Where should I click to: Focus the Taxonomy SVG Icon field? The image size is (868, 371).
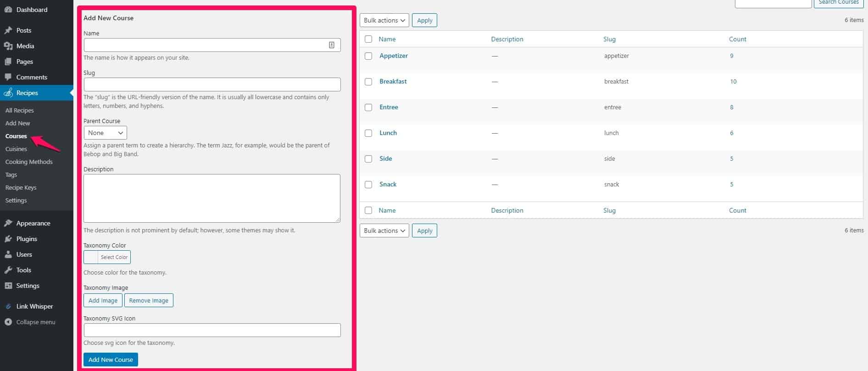[212, 330]
